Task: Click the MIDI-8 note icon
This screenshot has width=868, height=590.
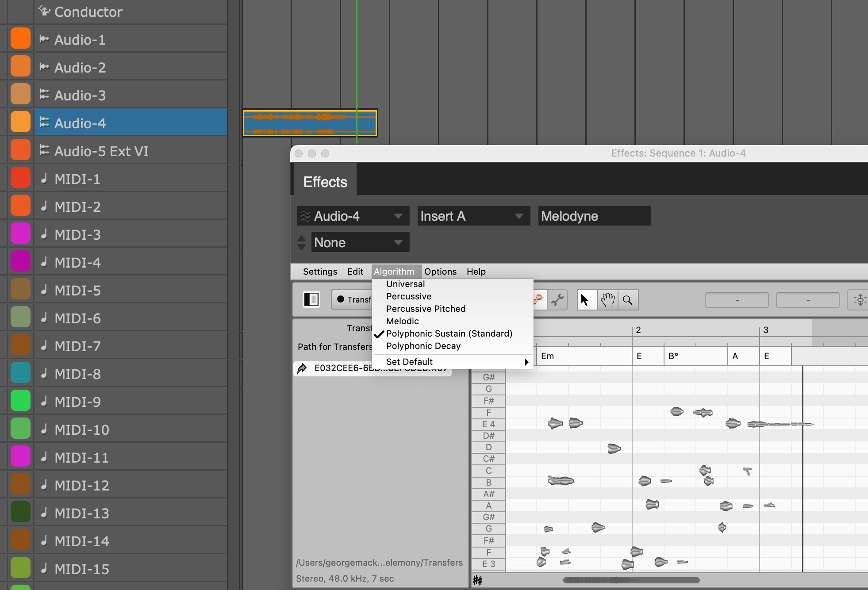Action: [x=44, y=373]
